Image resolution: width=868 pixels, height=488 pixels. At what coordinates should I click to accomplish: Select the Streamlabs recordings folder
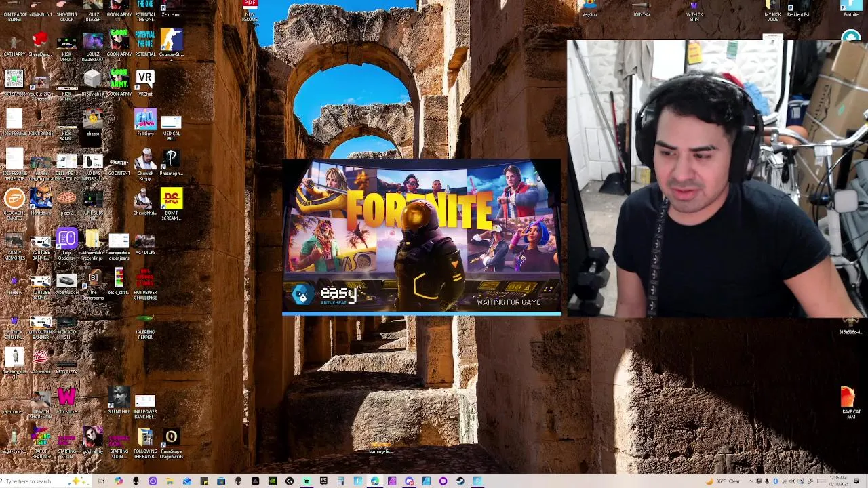92,245
